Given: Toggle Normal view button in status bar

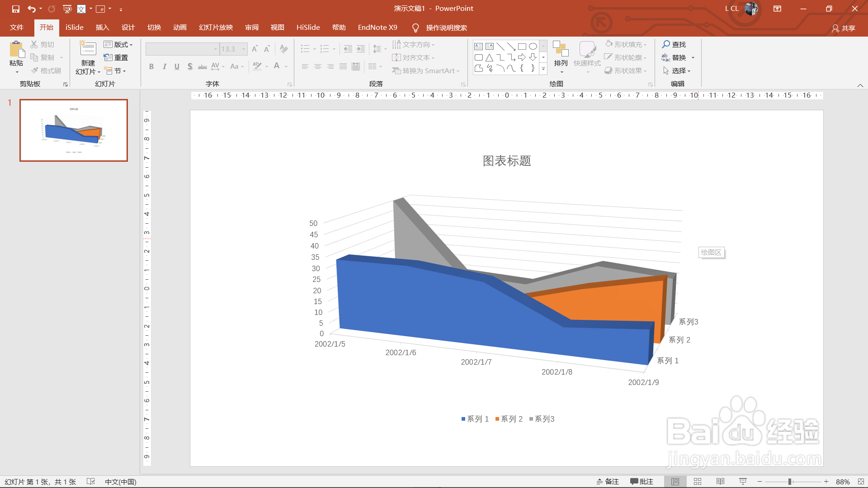Looking at the screenshot, I should coord(675,482).
